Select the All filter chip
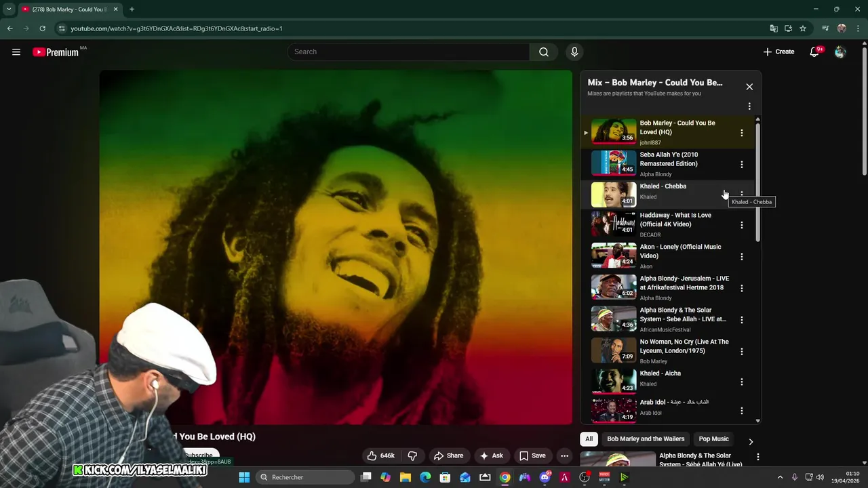Viewport: 868px width, 488px height. click(x=589, y=439)
